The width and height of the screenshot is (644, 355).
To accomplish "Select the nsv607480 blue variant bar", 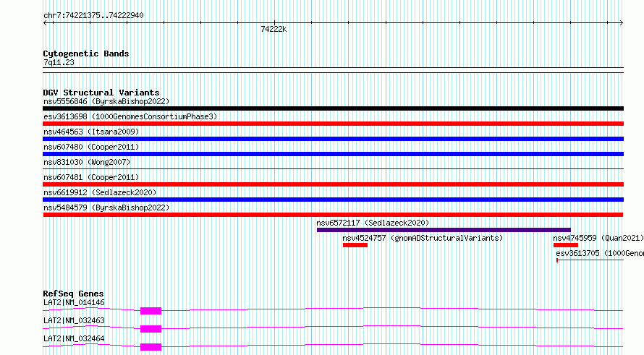I will pos(333,154).
